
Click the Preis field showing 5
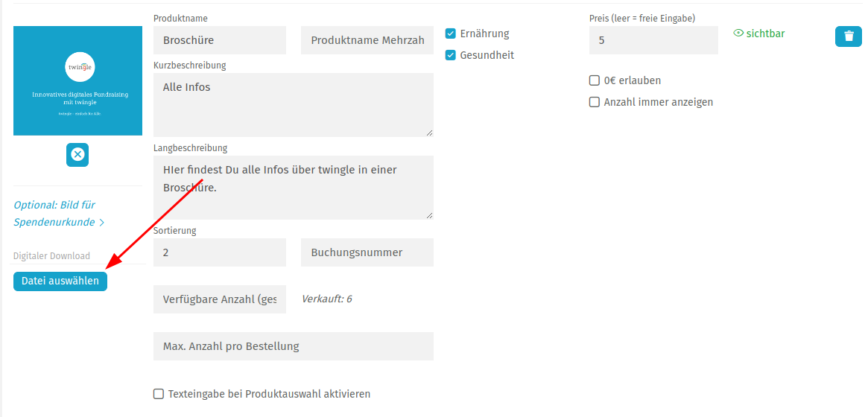[x=653, y=40]
